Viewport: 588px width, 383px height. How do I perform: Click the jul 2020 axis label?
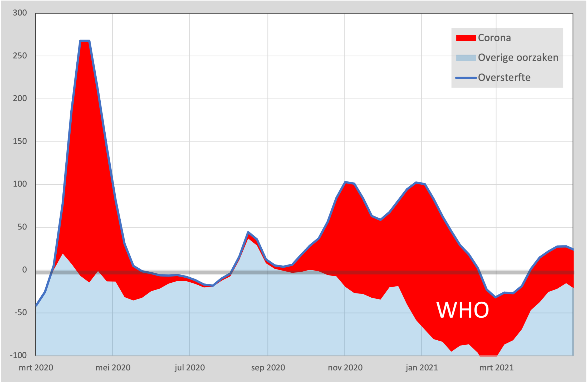[190, 367]
